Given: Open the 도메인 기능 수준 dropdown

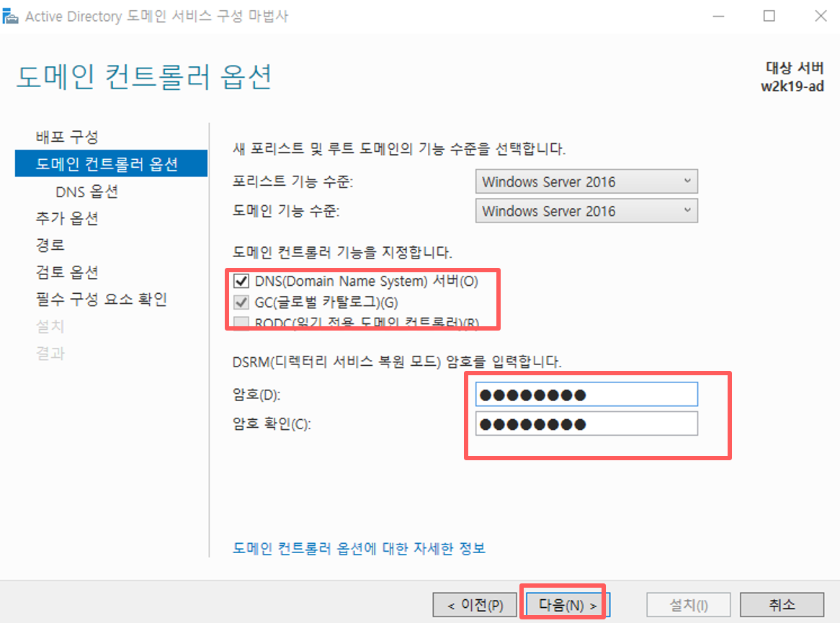Looking at the screenshot, I should click(x=586, y=211).
